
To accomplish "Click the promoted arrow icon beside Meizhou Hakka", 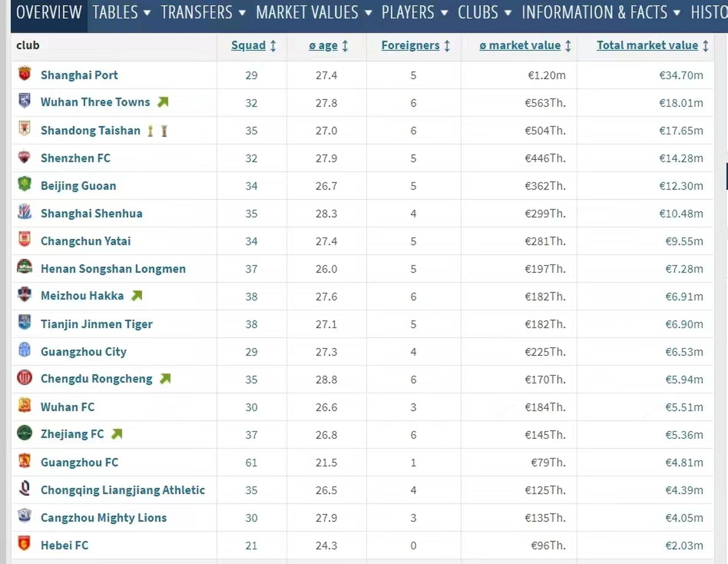I will pyautogui.click(x=137, y=296).
